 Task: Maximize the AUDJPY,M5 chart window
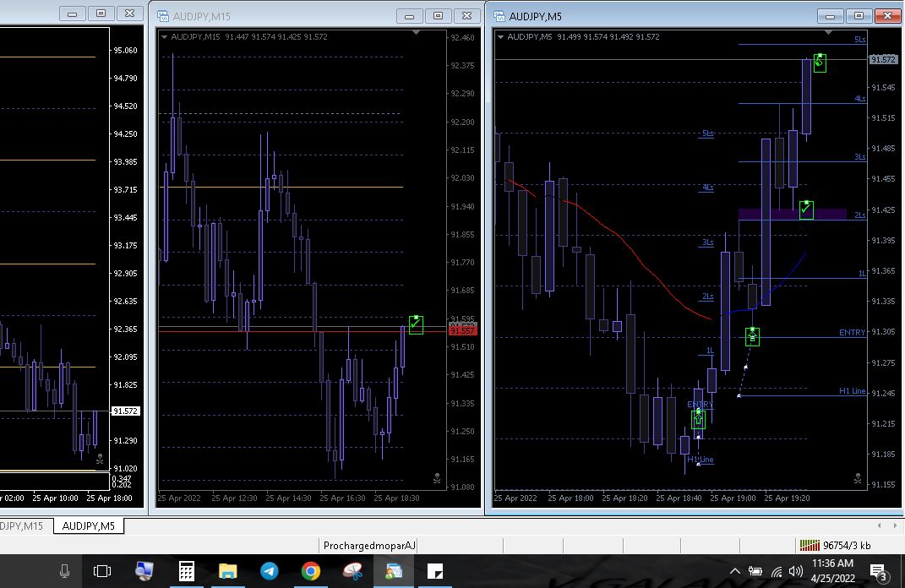coord(859,15)
